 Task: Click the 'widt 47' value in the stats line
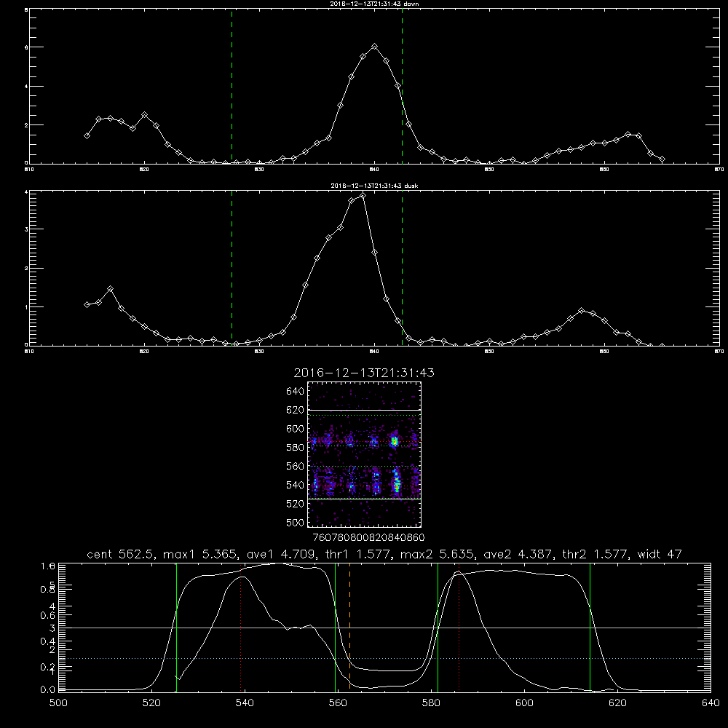[660, 554]
